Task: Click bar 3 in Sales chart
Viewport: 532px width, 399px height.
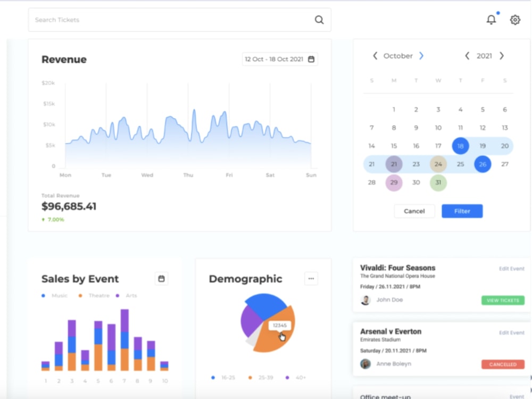Action: coord(72,345)
